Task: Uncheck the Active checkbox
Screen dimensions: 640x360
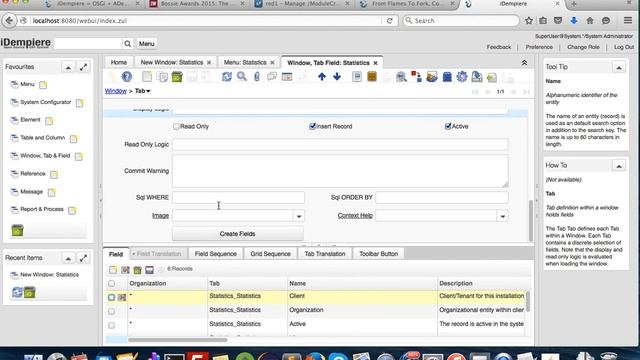Action: pyautogui.click(x=448, y=126)
